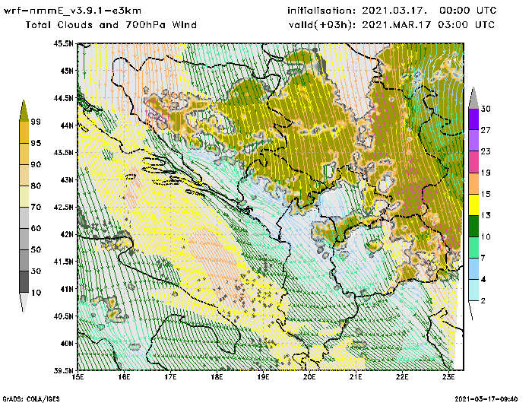Pick the light blue swatch between 4 and 7
532x403 pixels.
tap(473, 269)
